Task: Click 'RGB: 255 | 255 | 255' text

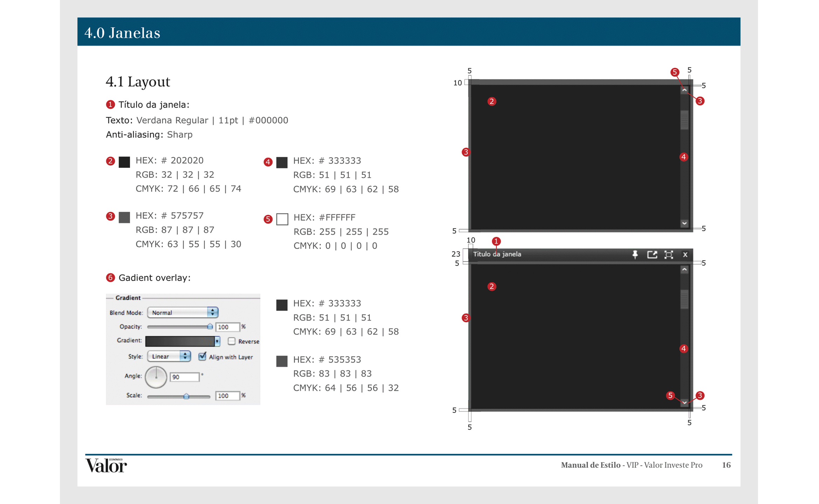Action: click(341, 232)
